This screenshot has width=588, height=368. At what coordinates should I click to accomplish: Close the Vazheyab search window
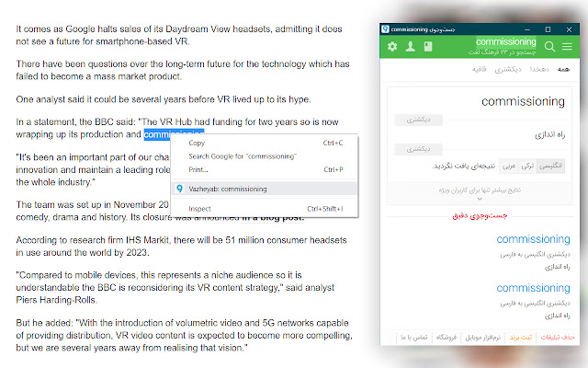coord(569,29)
